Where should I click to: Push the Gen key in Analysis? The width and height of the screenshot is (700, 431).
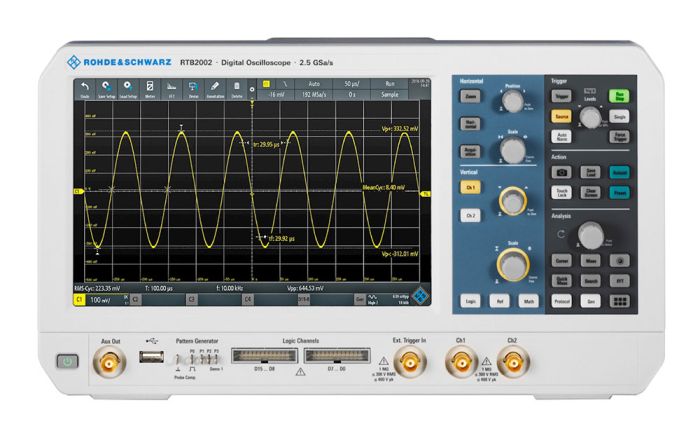coord(590,301)
